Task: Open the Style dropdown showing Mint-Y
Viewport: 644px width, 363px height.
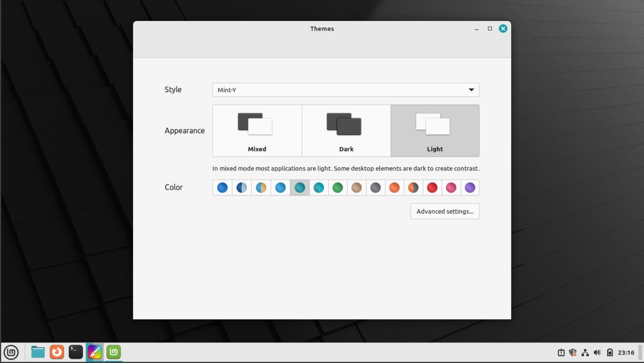Action: 346,89
